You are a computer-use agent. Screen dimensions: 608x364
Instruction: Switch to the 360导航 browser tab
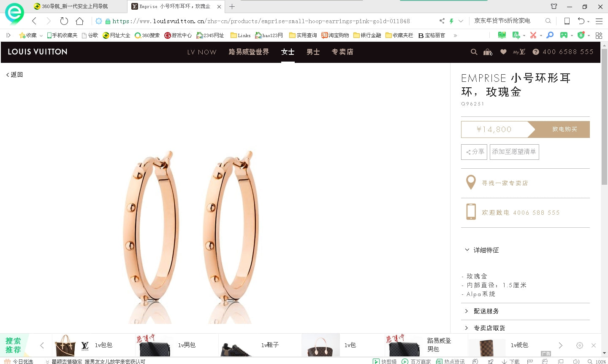click(x=75, y=6)
